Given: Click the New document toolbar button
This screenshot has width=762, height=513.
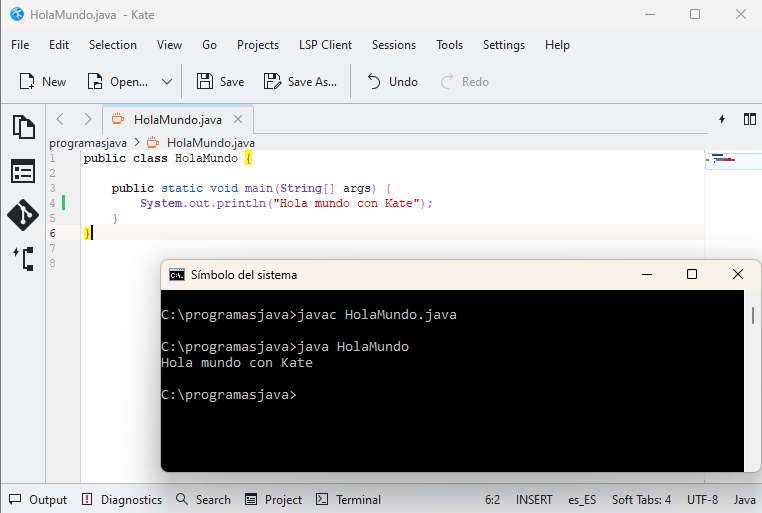Looking at the screenshot, I should click(43, 82).
